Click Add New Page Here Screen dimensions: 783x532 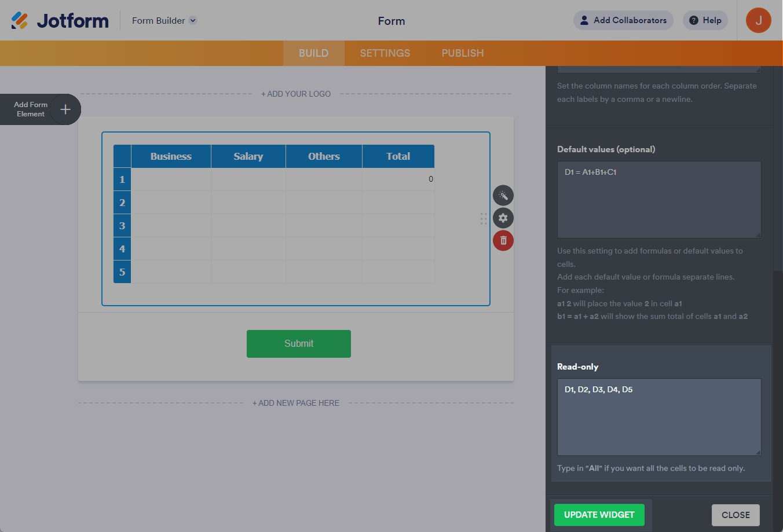point(296,403)
